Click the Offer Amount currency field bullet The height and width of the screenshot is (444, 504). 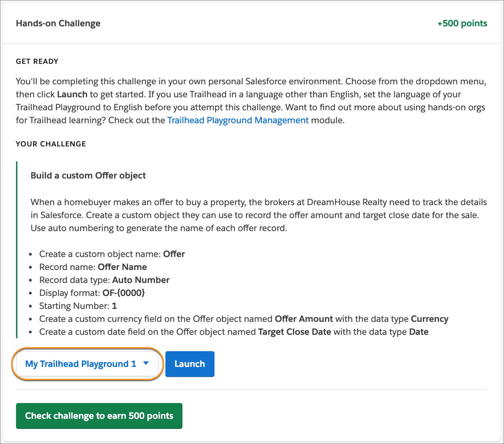click(x=244, y=319)
